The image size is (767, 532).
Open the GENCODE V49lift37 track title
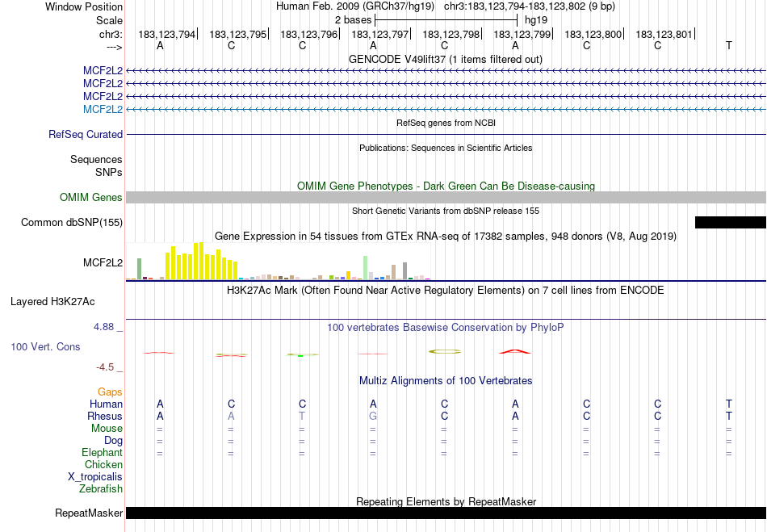446,59
